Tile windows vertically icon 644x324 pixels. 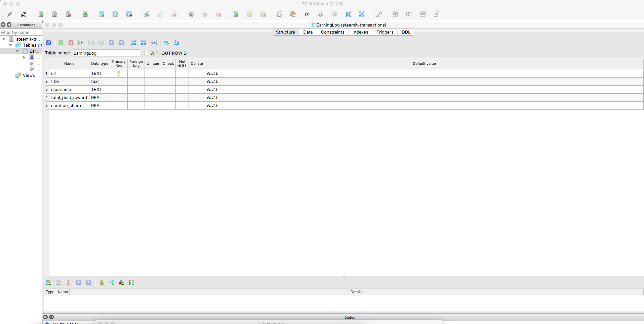click(x=423, y=14)
